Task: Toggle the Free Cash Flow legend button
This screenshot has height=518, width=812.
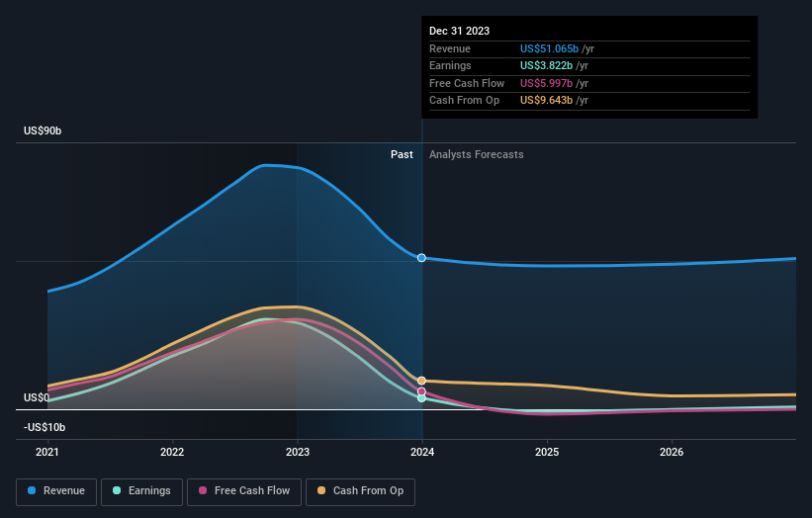Action: [244, 491]
